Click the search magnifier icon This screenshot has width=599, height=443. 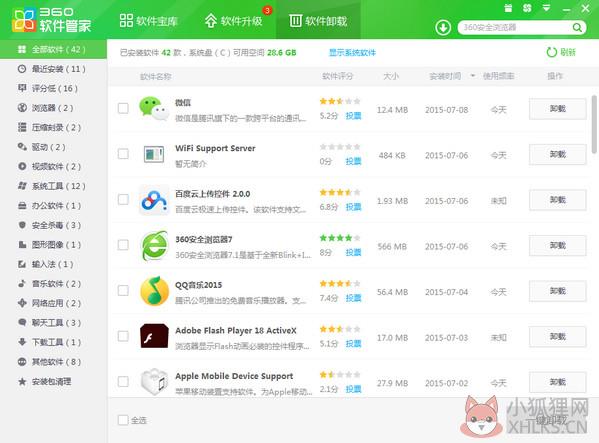pos(577,27)
